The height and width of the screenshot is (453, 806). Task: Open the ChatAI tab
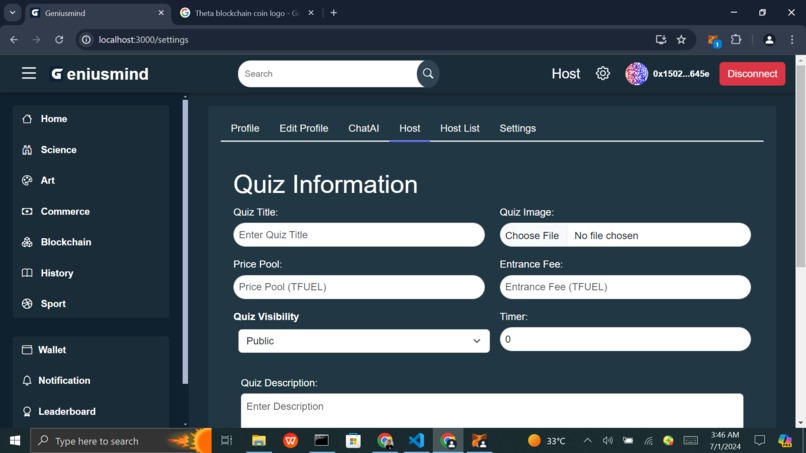pyautogui.click(x=363, y=129)
